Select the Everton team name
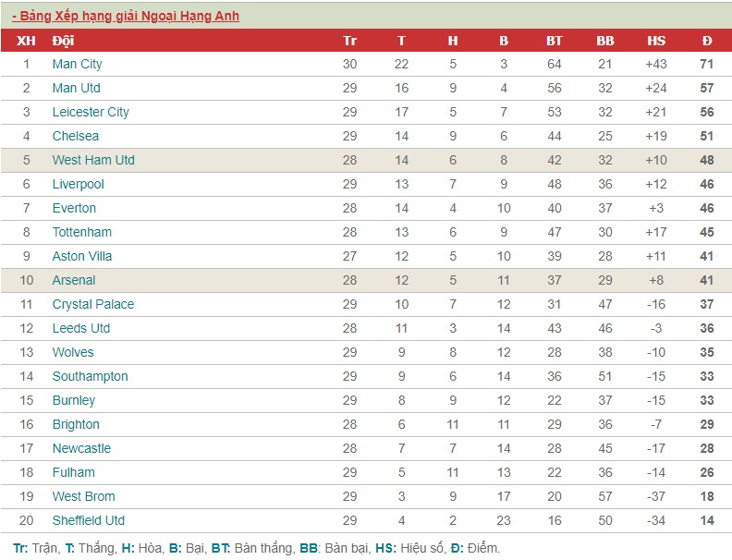This screenshot has width=732, height=560. [x=74, y=208]
